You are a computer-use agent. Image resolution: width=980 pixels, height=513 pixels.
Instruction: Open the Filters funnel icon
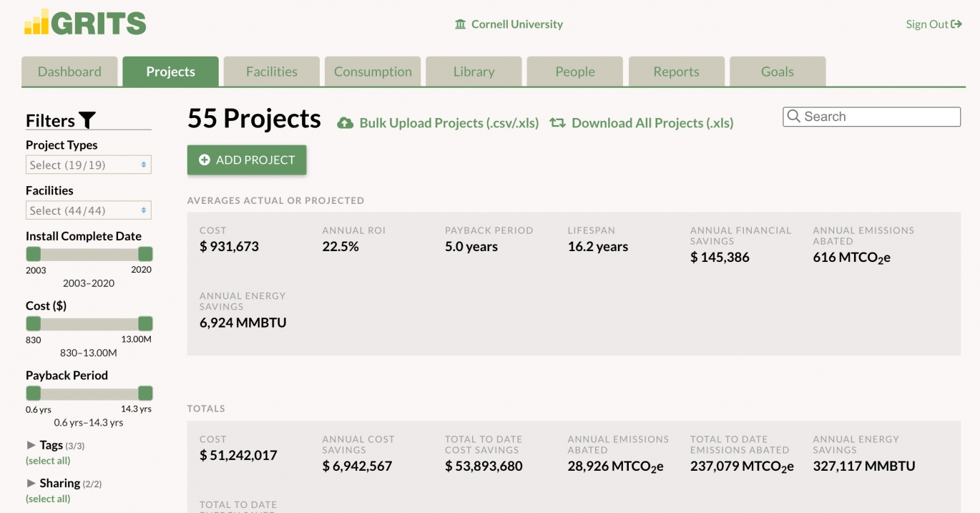tap(86, 119)
